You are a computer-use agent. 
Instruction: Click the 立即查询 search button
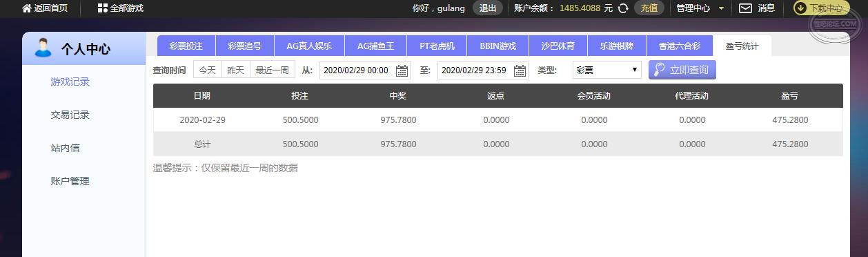click(682, 70)
